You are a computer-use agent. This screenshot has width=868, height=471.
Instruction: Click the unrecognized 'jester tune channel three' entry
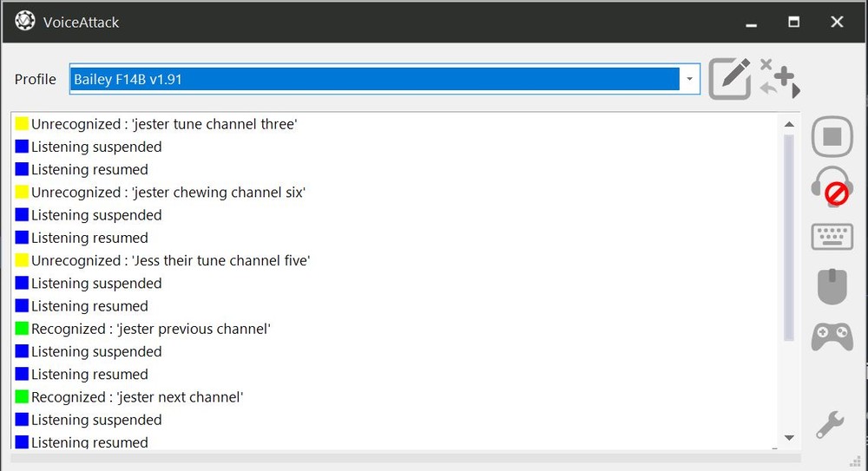coord(164,124)
